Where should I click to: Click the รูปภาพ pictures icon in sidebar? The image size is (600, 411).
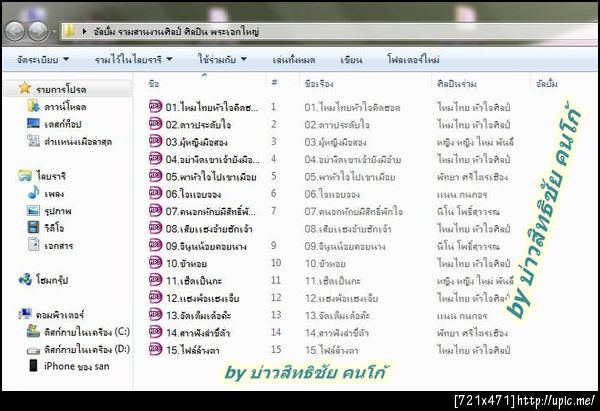(x=33, y=210)
